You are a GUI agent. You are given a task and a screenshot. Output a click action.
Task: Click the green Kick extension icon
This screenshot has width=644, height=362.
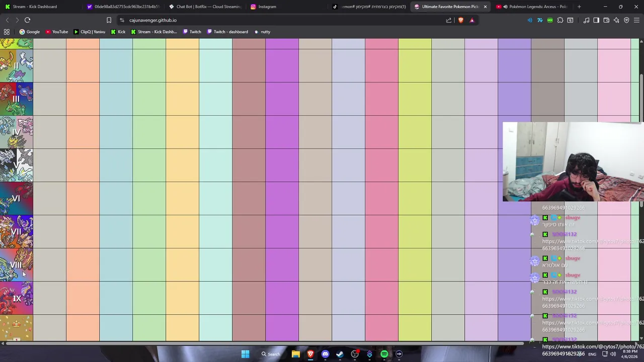click(550, 20)
